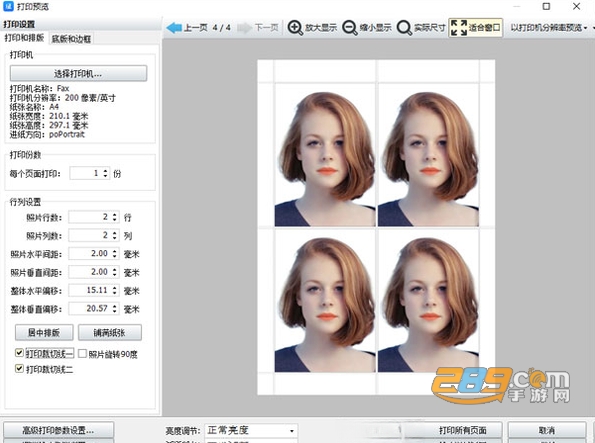Go to previous page with blue arrow
Screen dimensions: 595x443
coord(174,28)
